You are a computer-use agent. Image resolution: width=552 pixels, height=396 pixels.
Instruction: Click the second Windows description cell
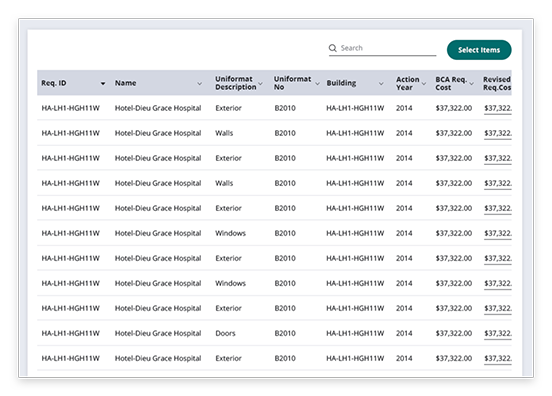(231, 283)
